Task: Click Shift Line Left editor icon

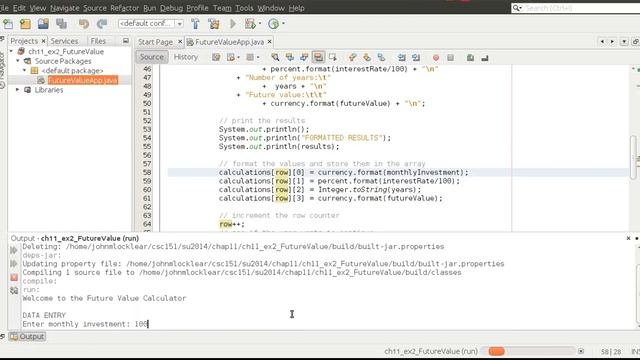Action: coord(402,58)
